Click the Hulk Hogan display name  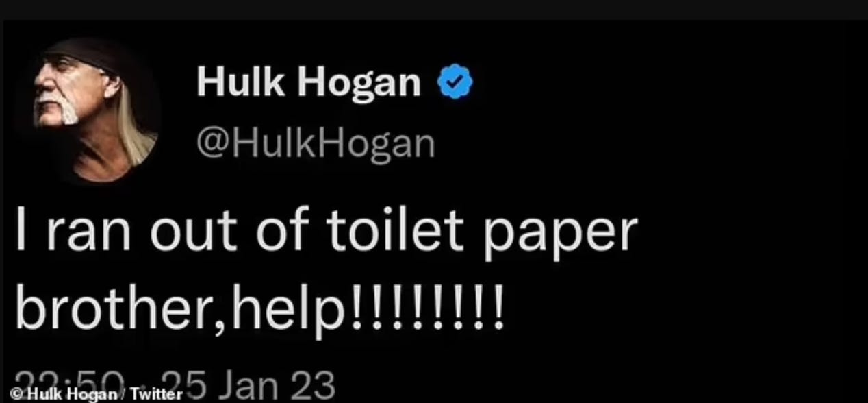(309, 82)
